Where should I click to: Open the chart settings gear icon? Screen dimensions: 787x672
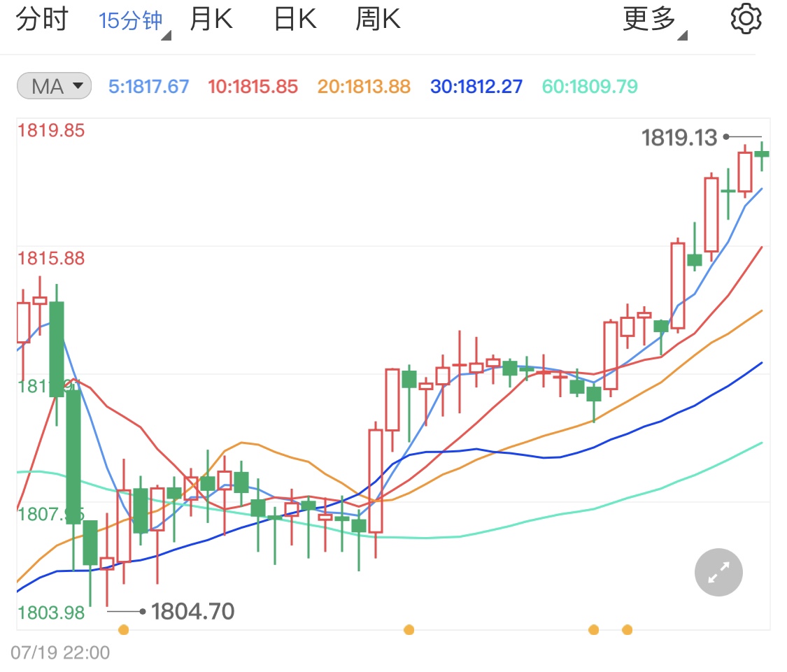click(x=745, y=19)
